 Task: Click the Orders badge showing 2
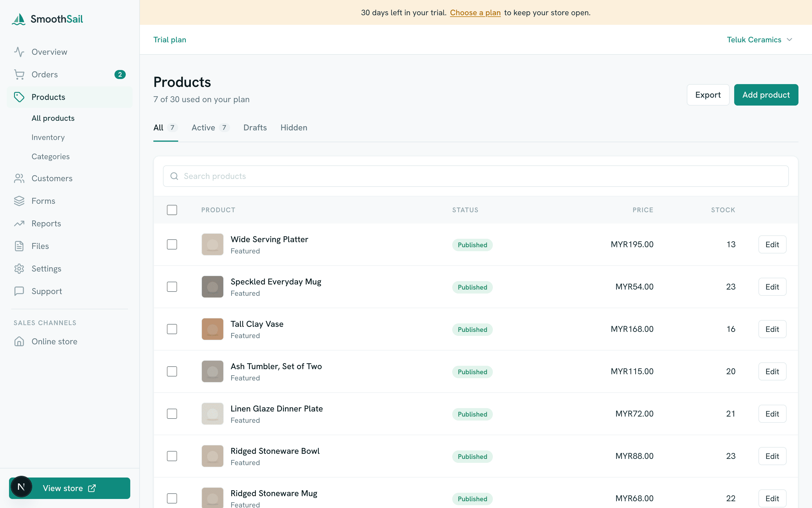coord(120,74)
